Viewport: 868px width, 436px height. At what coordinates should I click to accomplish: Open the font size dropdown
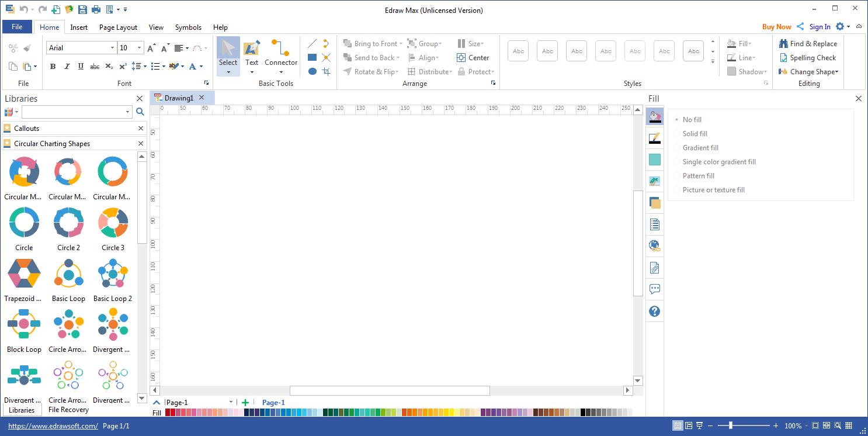point(139,48)
